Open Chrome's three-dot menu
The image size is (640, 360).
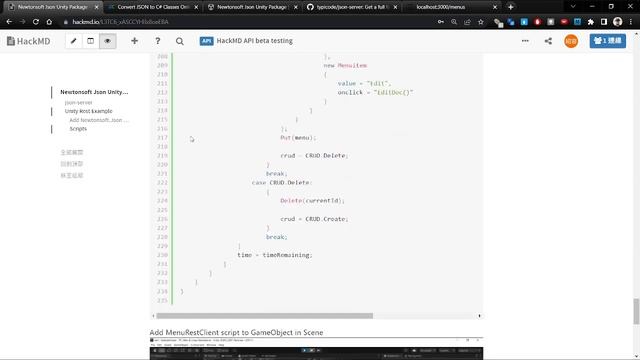click(631, 22)
